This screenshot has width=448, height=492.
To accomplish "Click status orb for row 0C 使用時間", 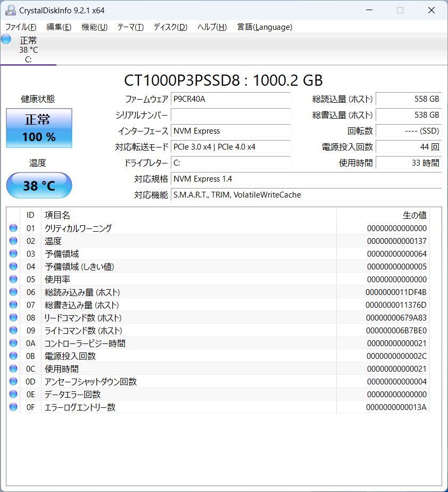I will coord(13,368).
